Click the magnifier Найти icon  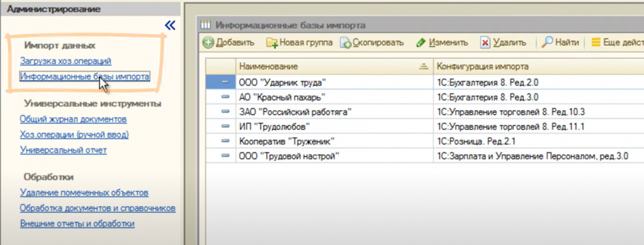click(x=547, y=42)
